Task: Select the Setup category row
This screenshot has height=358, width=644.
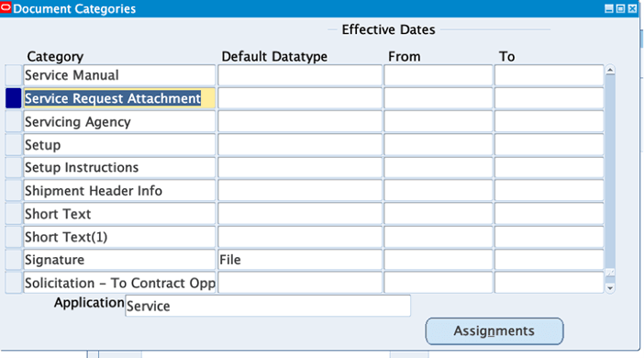Action: point(119,145)
